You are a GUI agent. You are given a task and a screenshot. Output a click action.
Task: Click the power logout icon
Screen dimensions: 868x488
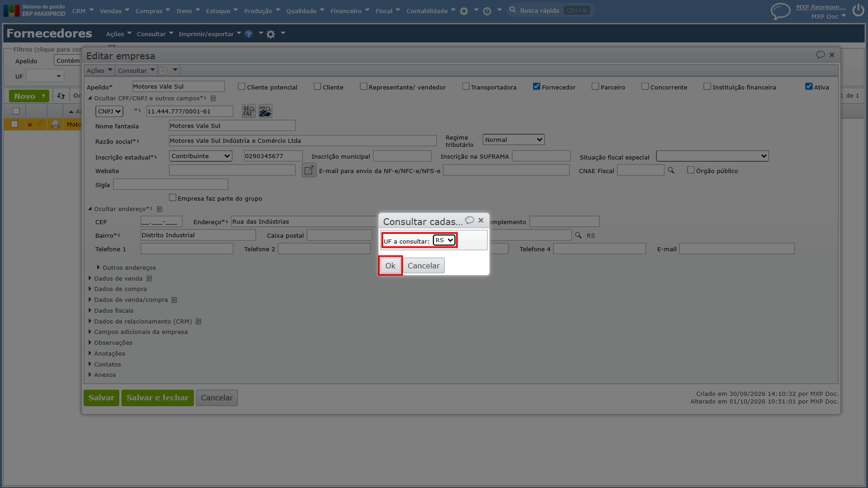pyautogui.click(x=858, y=10)
